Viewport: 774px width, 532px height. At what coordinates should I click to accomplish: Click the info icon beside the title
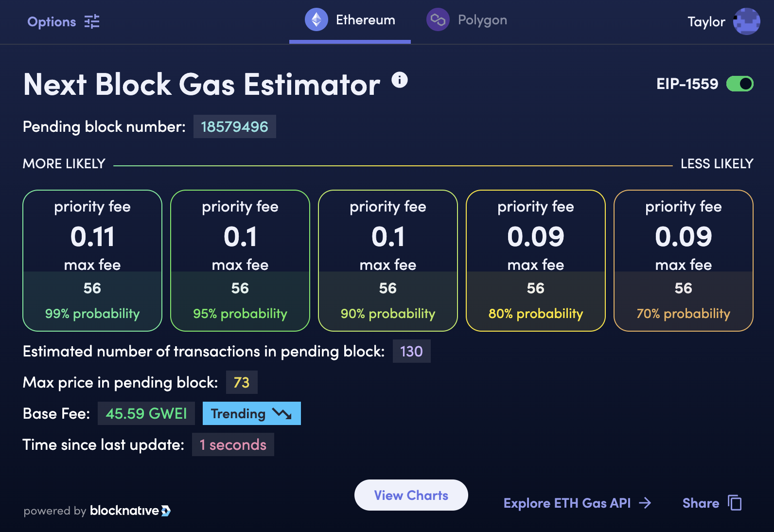[400, 80]
